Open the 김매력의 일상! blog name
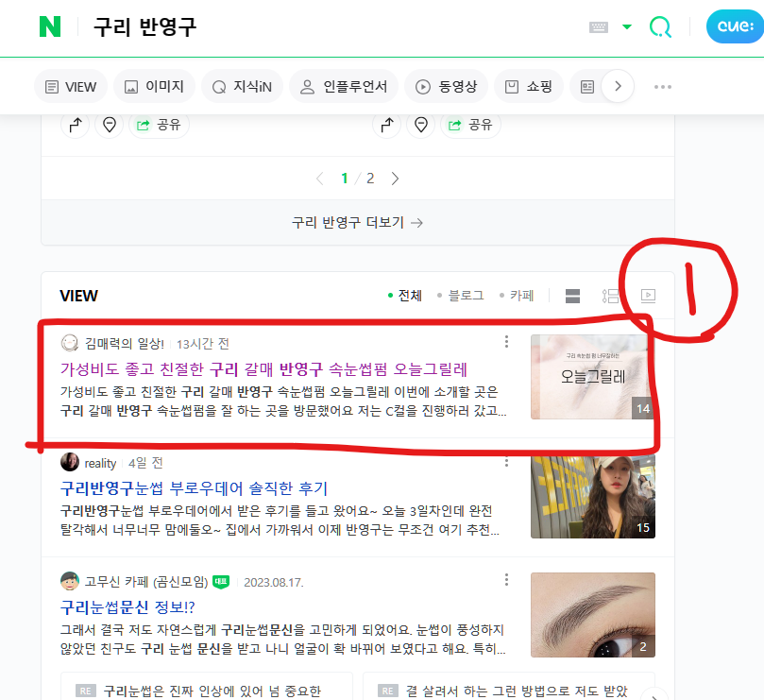Screen dimensions: 764x700 point(125,344)
